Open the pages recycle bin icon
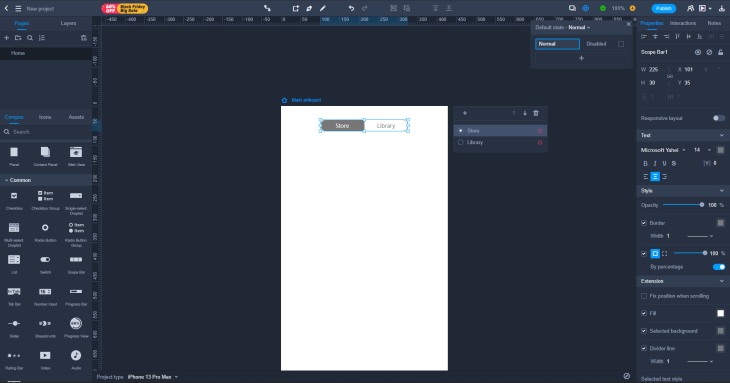This screenshot has width=730, height=383. point(84,38)
